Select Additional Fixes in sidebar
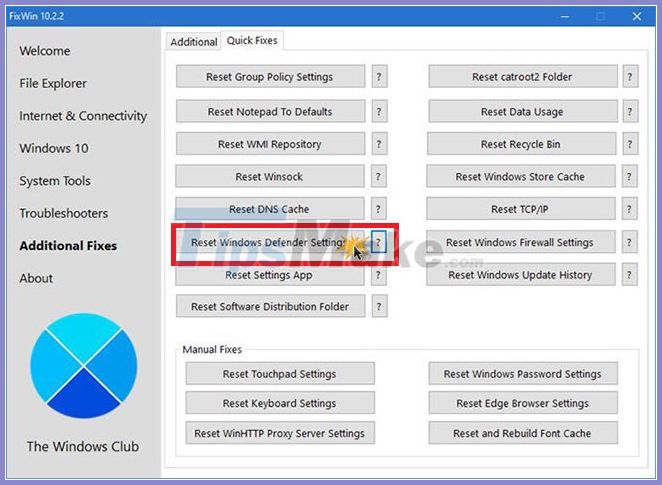Image resolution: width=662 pixels, height=485 pixels. tap(68, 246)
